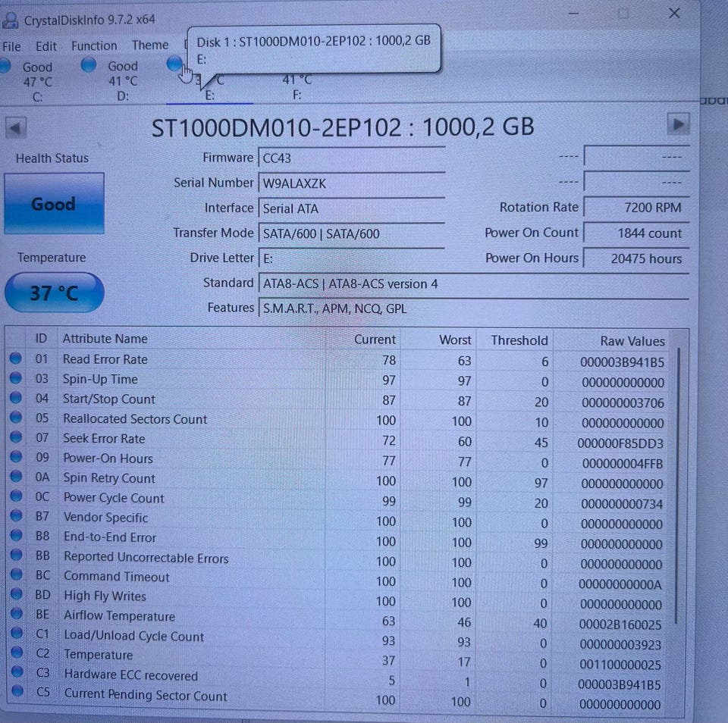Click the Power On Hours 20475 hours value
This screenshot has height=723, width=728.
point(636,258)
